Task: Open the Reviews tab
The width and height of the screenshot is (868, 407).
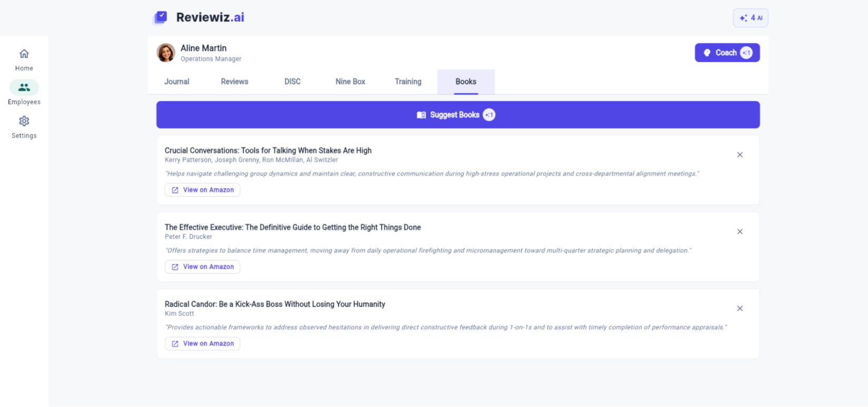Action: (235, 82)
